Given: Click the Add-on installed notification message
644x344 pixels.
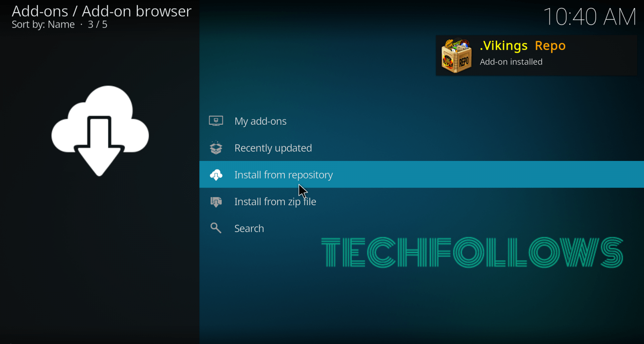Looking at the screenshot, I should pyautogui.click(x=511, y=62).
